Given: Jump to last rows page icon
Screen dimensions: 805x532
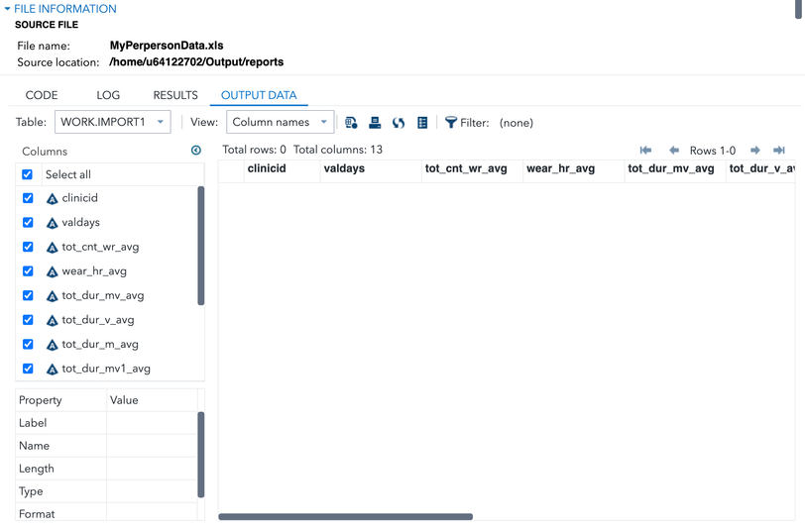Looking at the screenshot, I should (779, 151).
